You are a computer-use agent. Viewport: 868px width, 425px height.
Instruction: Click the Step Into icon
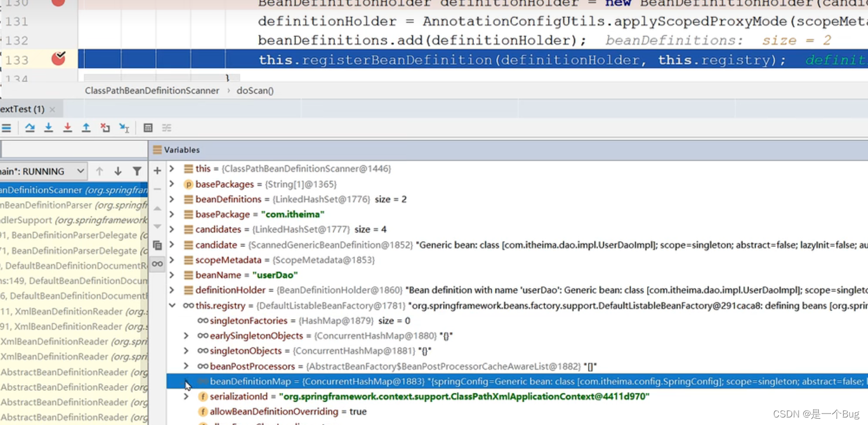(x=49, y=128)
